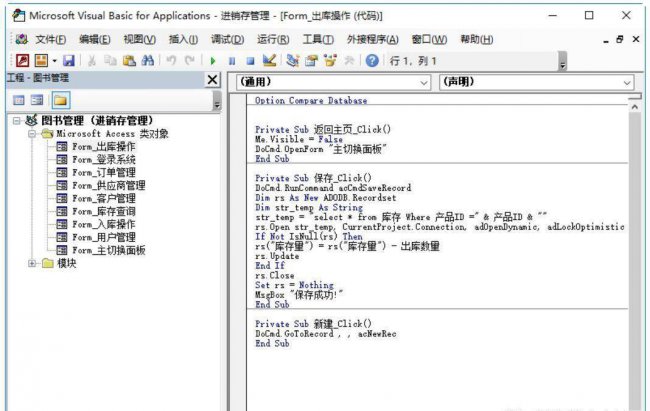The height and width of the screenshot is (411, 650).
Task: Click the Copy icon in the toolbar
Action: pos(110,61)
